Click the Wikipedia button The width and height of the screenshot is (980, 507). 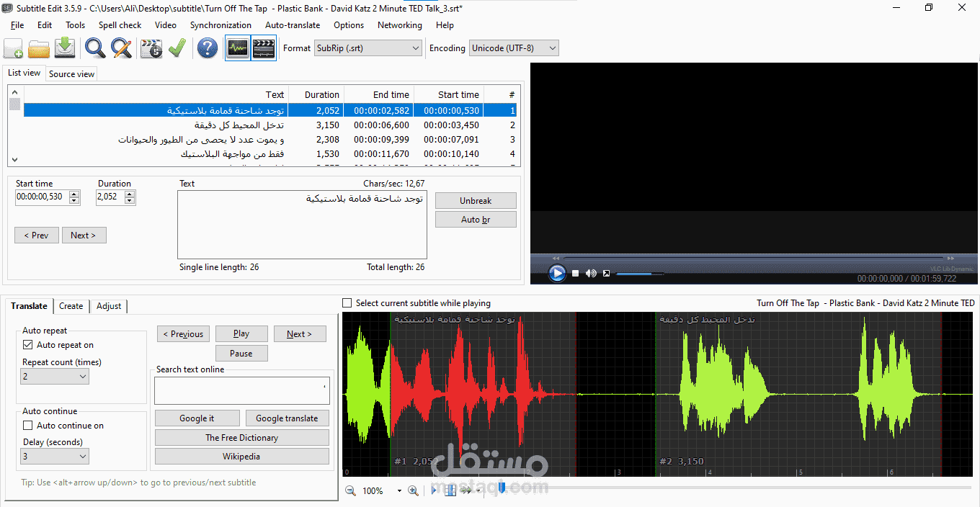coord(241,457)
